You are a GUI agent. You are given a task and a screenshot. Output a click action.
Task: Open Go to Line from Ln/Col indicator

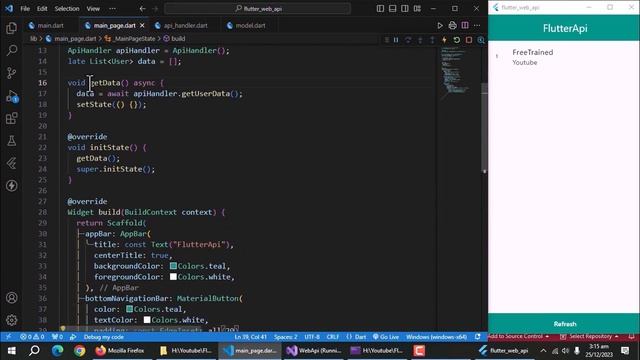(250, 337)
